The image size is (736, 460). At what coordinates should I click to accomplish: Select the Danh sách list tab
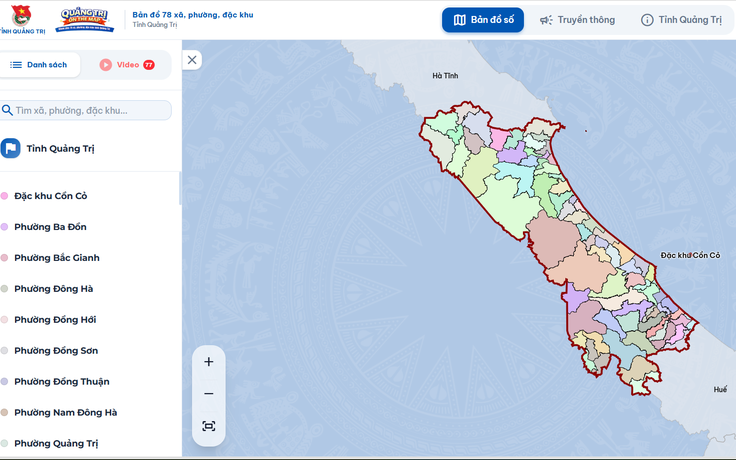(x=39, y=65)
